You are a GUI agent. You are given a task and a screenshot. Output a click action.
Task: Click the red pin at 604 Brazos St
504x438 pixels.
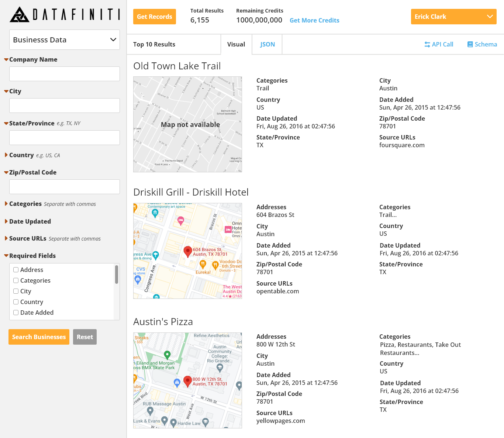click(x=188, y=252)
